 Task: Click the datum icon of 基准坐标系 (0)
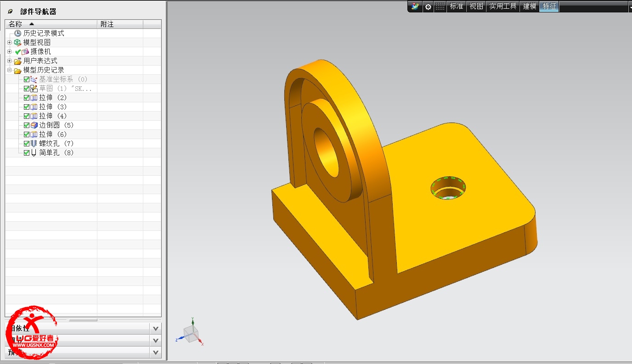(x=34, y=79)
